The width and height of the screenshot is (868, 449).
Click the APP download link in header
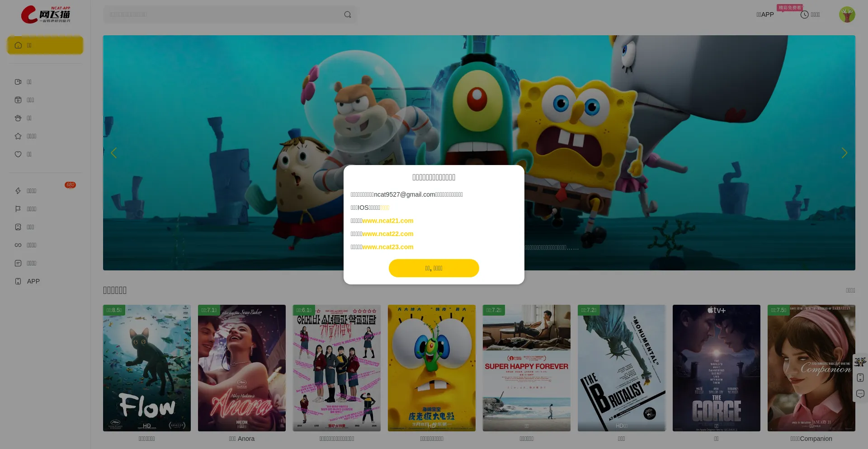tap(765, 14)
